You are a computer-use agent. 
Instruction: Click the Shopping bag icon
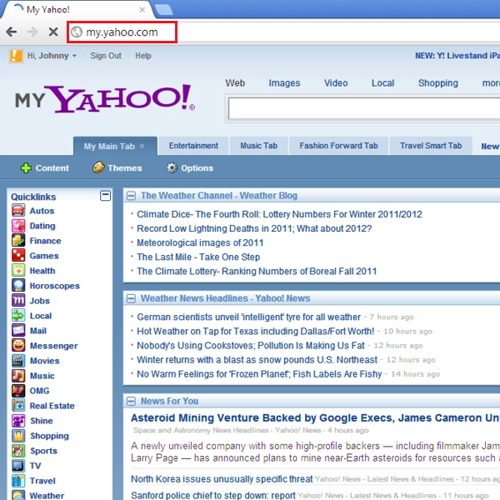[x=18, y=436]
